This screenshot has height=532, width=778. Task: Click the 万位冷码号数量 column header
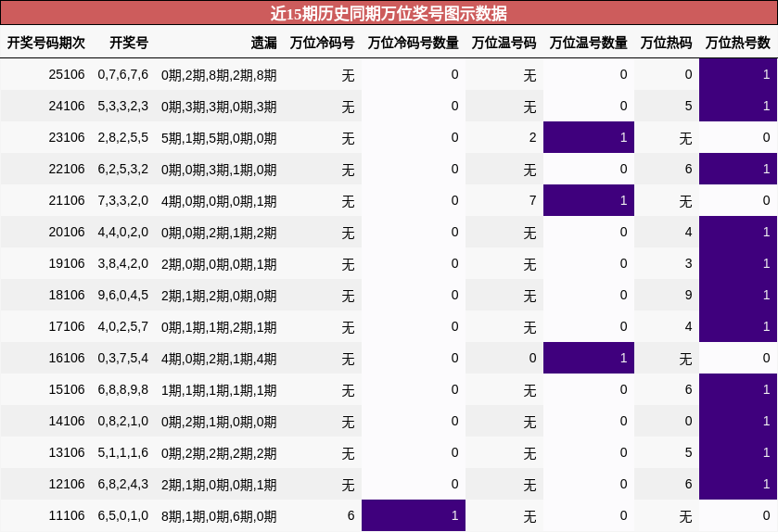pos(414,43)
